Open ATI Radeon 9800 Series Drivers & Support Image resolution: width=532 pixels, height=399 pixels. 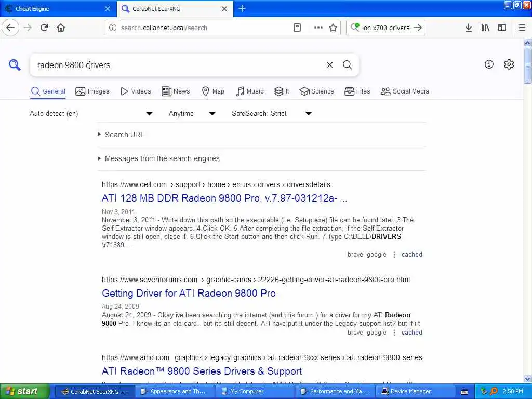click(202, 371)
